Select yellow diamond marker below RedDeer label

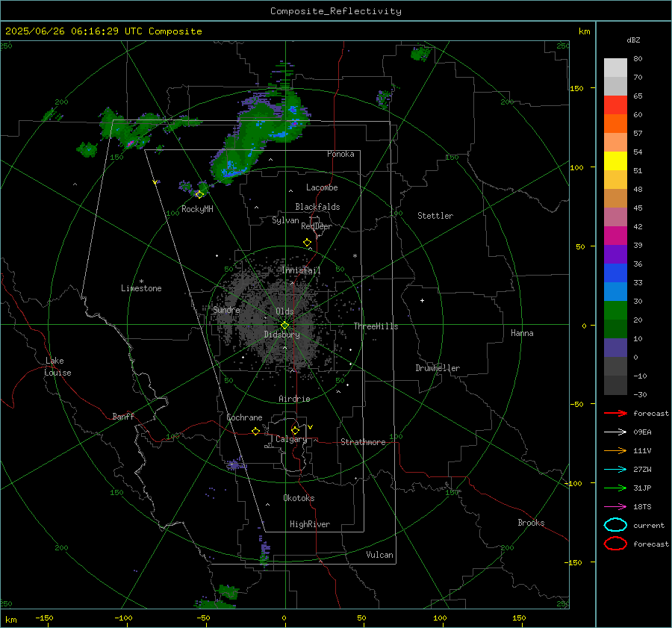[307, 243]
